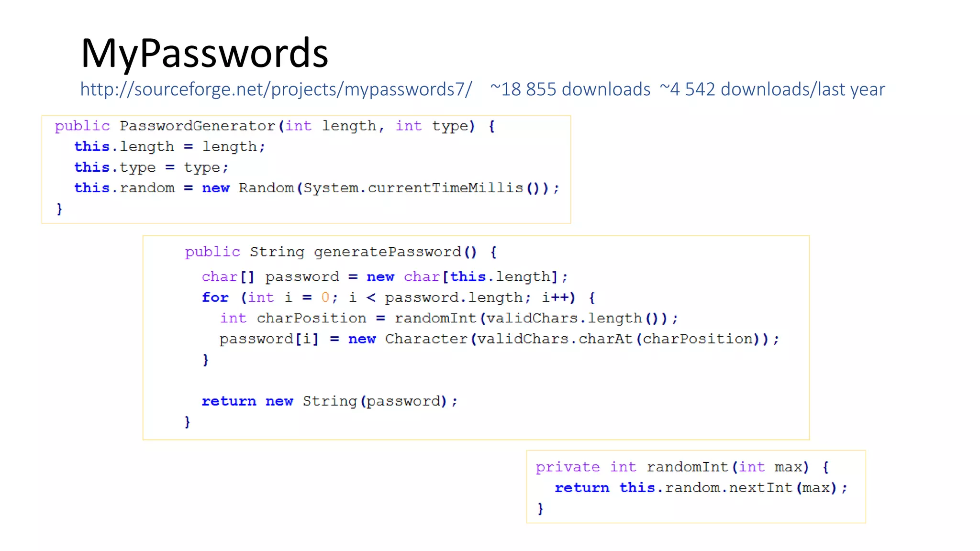
Task: Click the PasswordGenerator constructor signature line
Action: click(x=275, y=126)
